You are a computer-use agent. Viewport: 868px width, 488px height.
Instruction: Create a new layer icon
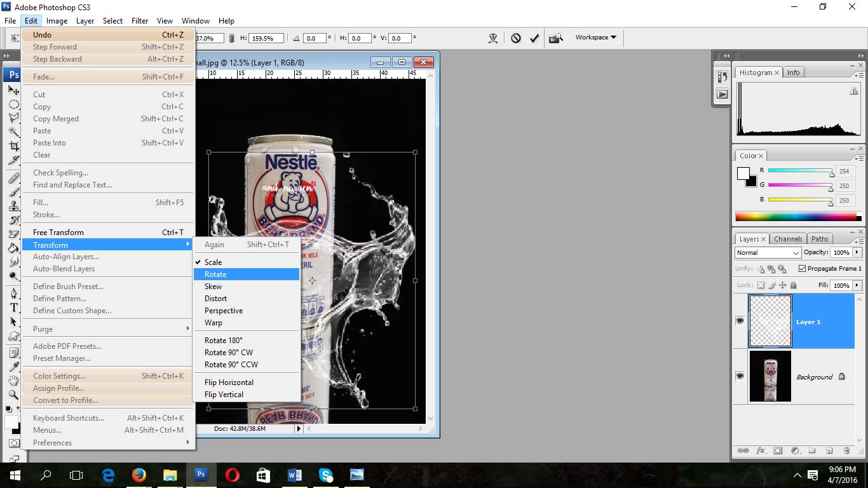[x=829, y=451]
